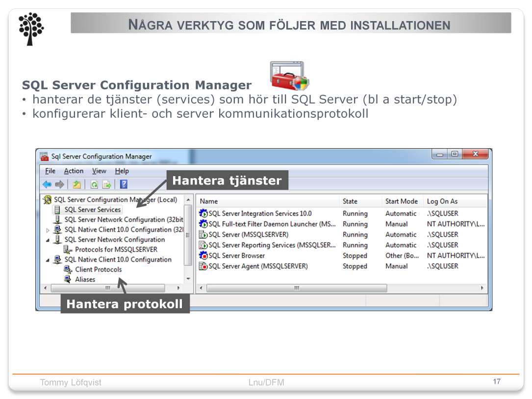Click the Automatic start mode of Reporting Services
This screenshot has height=399, width=532.
(401, 245)
